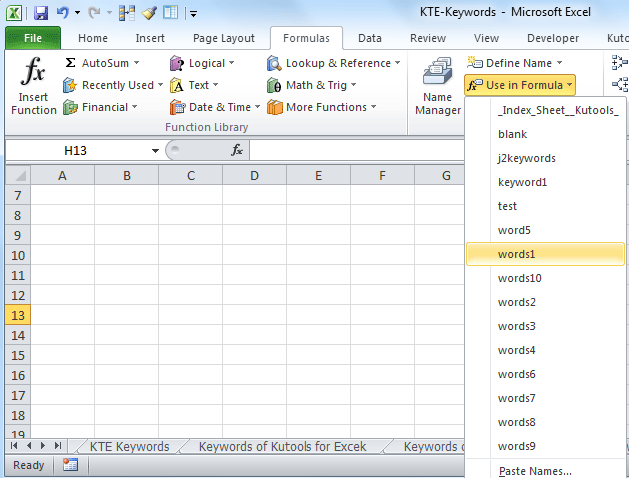Select column A header
Viewport: 630px width, 481px height.
62,176
